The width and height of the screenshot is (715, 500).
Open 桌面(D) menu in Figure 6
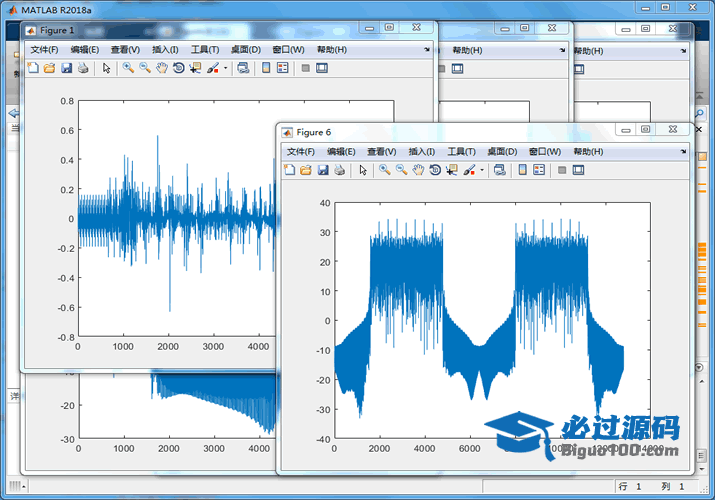point(502,152)
